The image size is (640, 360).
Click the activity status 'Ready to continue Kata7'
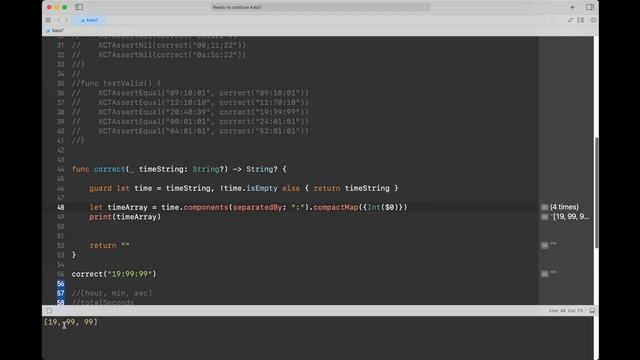(x=320, y=7)
